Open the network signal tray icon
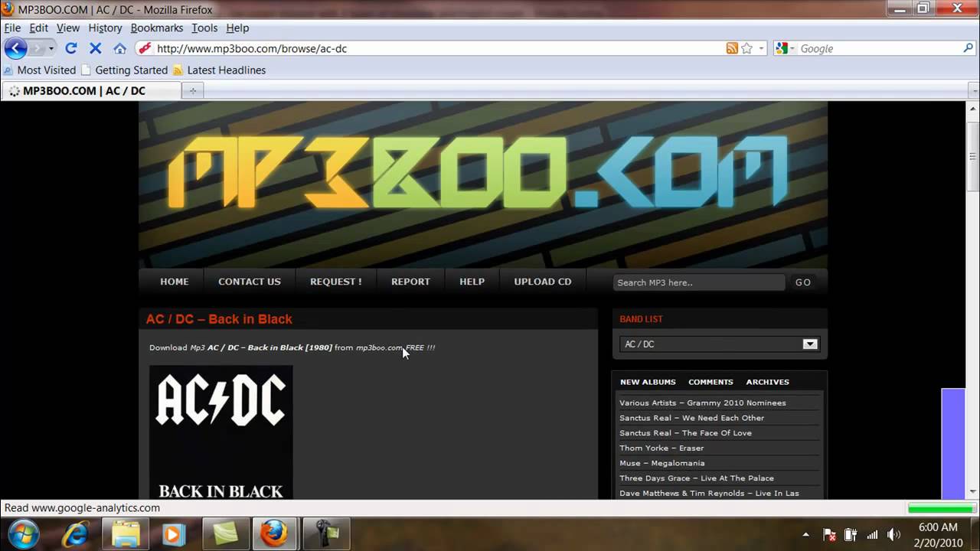 click(872, 534)
